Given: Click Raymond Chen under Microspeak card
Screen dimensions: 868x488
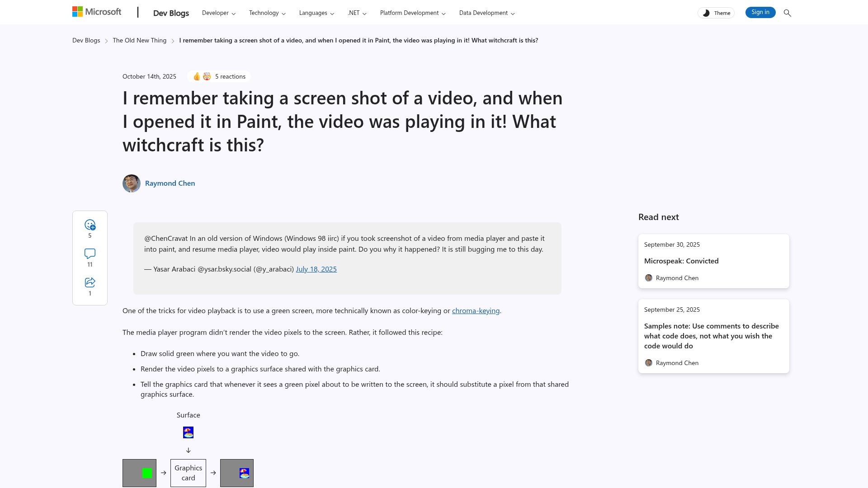Looking at the screenshot, I should pos(677,278).
